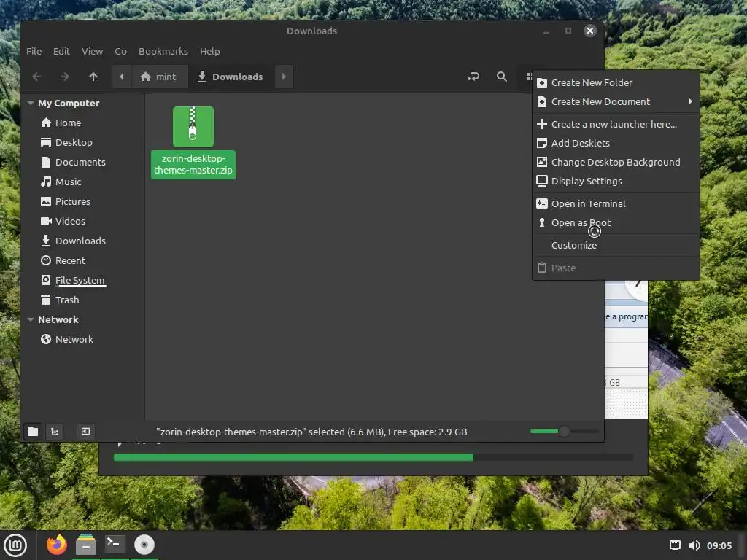This screenshot has height=560, width=747.
Task: Open File System in the sidebar
Action: tap(80, 281)
